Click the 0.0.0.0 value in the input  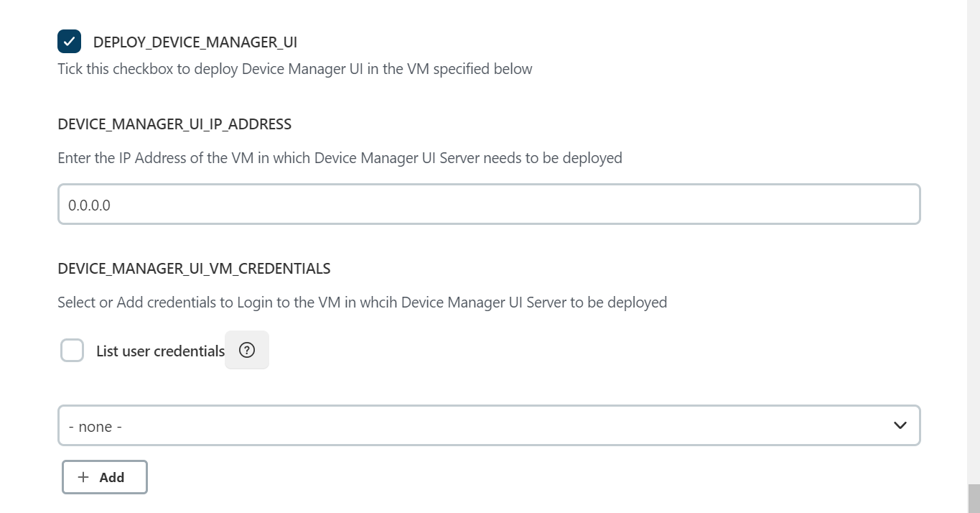point(89,205)
